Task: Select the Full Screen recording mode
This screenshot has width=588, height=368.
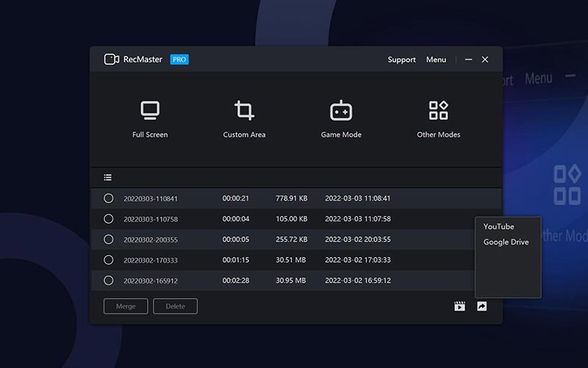Action: tap(150, 119)
